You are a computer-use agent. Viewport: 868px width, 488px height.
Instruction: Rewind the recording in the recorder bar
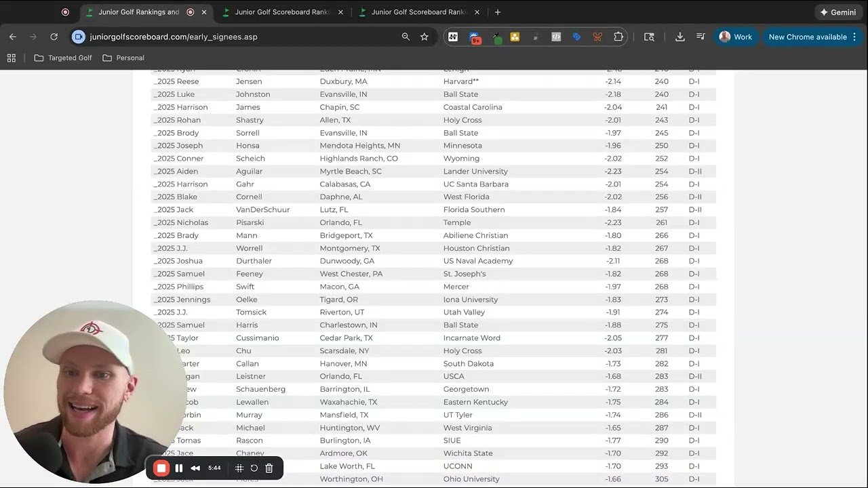(195, 468)
